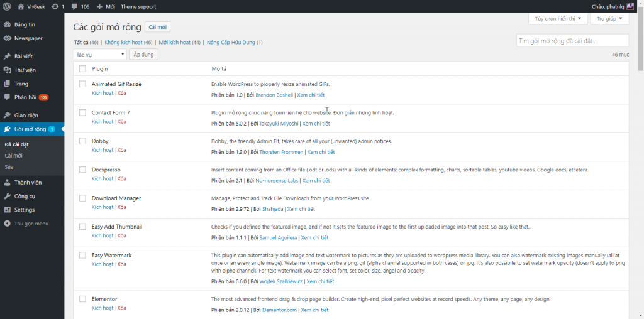The height and width of the screenshot is (319, 644).
Task: Open the Shahjada author link
Action: point(273,209)
